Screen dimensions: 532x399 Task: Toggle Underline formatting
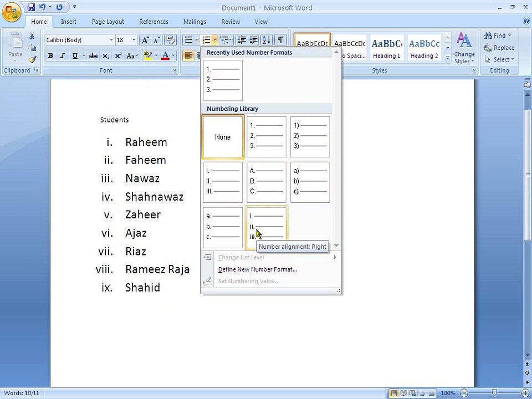[75, 55]
